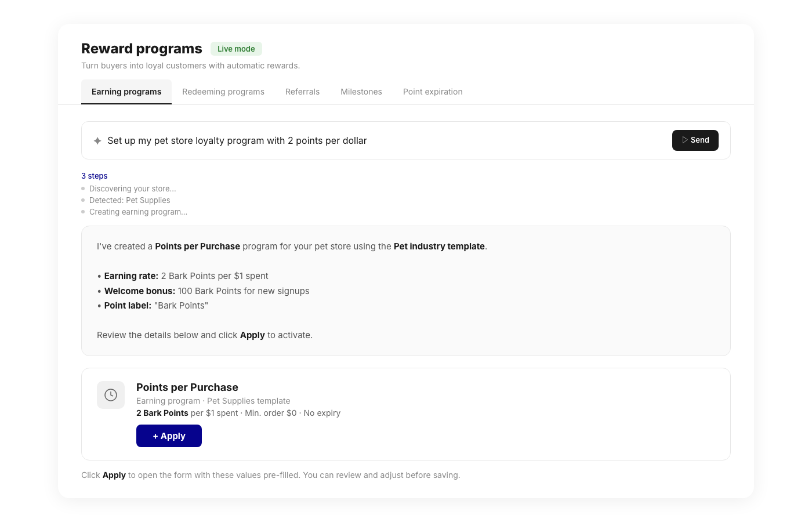This screenshot has width=812, height=522.
Task: Toggle the "Live mode" badge
Action: (x=236, y=49)
